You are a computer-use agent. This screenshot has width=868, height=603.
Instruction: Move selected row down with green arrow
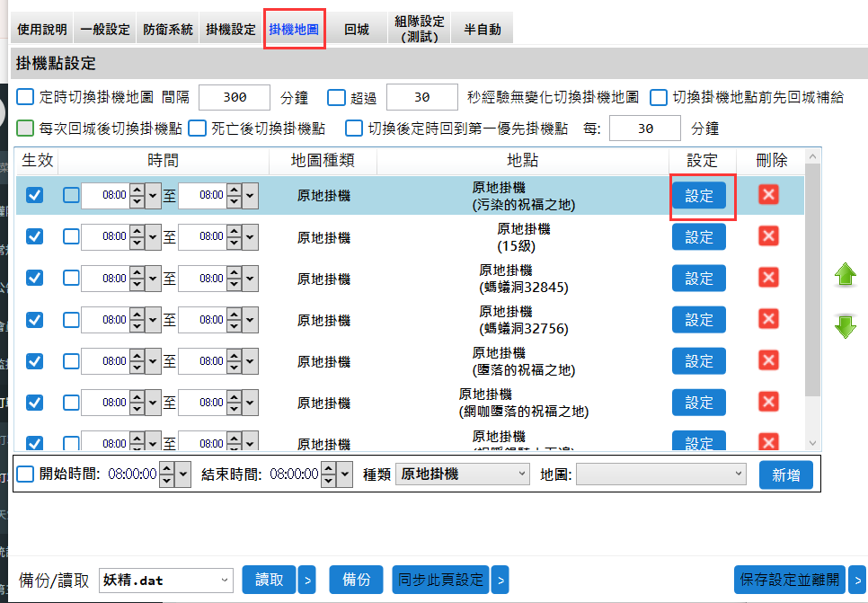pyautogui.click(x=846, y=327)
